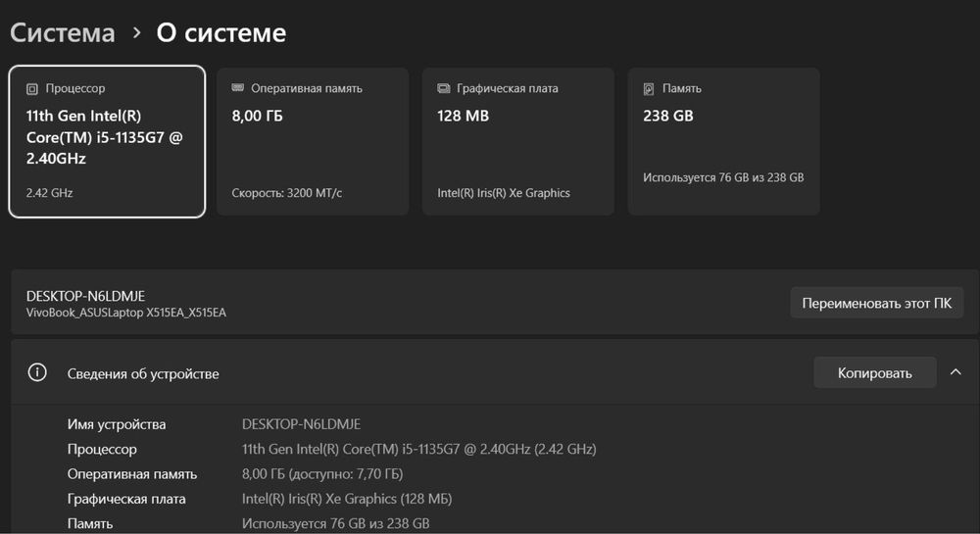
Task: Click the Процессор row label in details
Action: point(102,449)
